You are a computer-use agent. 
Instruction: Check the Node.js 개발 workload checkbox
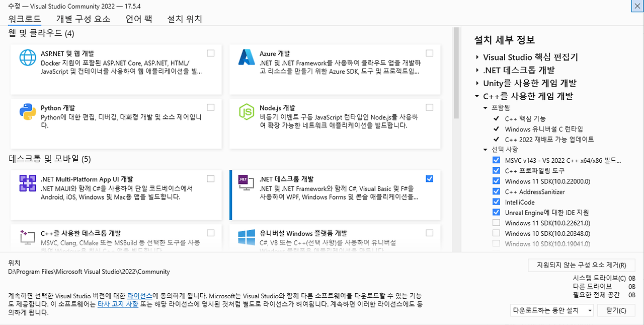click(429, 107)
